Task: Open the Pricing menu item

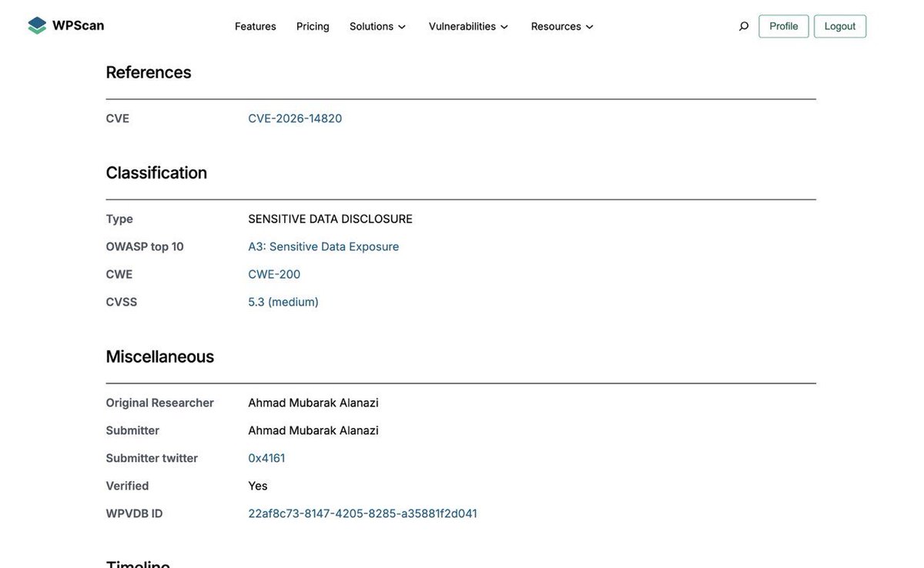Action: (313, 26)
